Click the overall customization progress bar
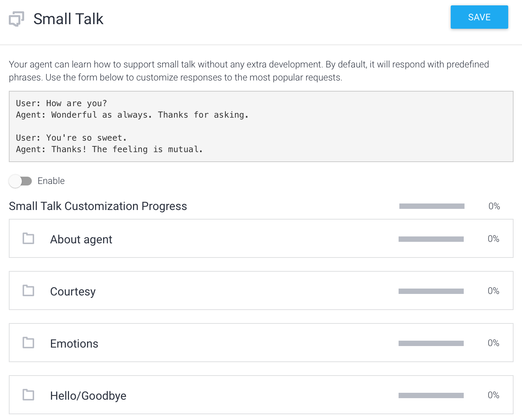 (x=432, y=206)
